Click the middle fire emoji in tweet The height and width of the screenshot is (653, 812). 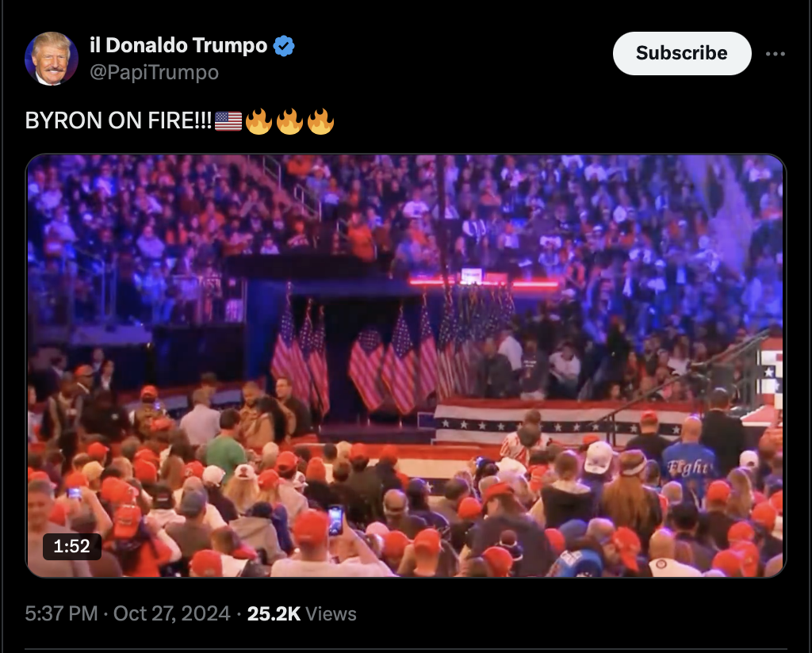(x=290, y=121)
